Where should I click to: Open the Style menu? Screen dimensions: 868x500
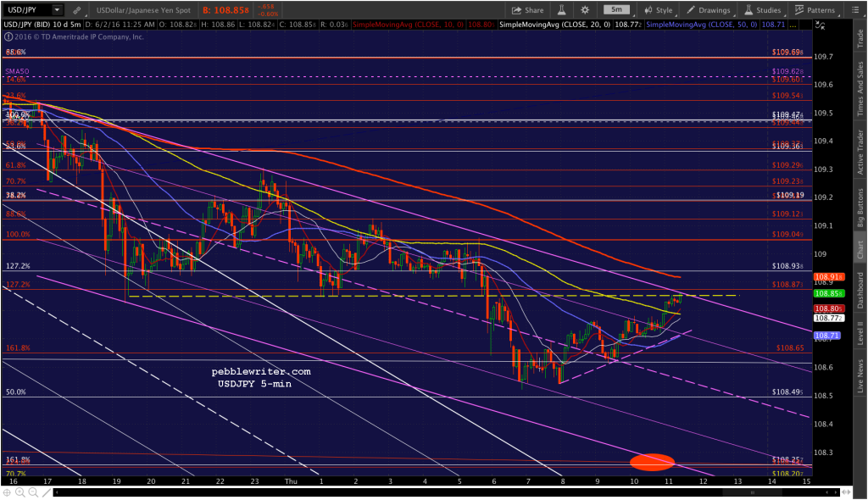(658, 10)
